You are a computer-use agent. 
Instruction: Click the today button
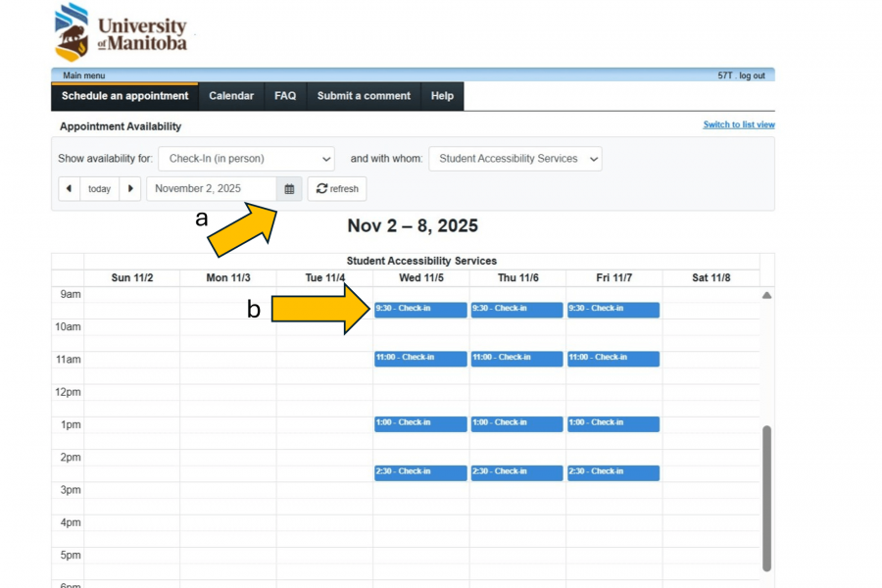99,188
